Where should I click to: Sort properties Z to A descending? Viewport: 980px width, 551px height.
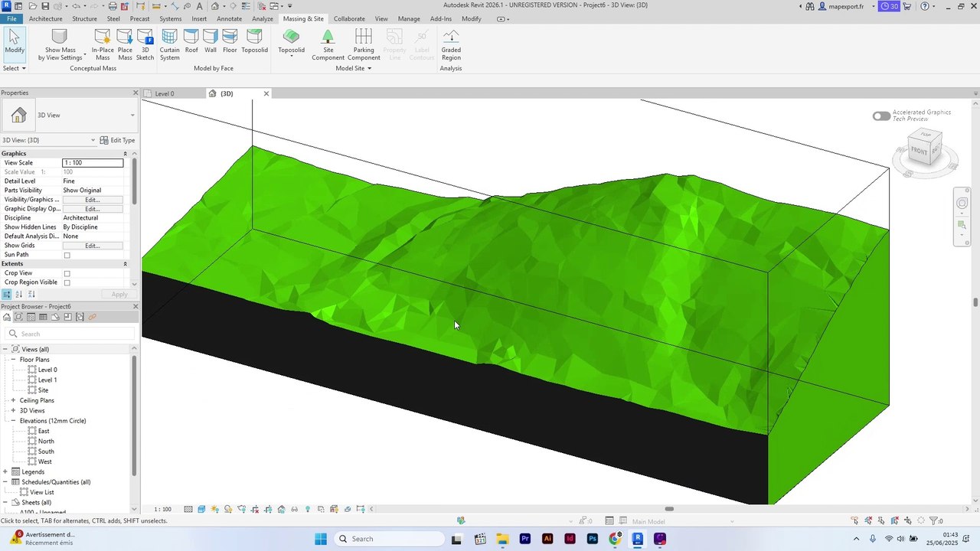31,295
